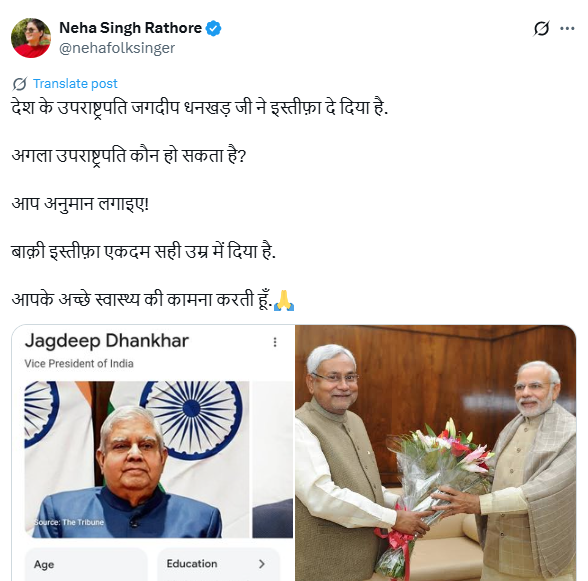Open the Grok icon beside the ellipsis
The image size is (588, 581).
(541, 29)
